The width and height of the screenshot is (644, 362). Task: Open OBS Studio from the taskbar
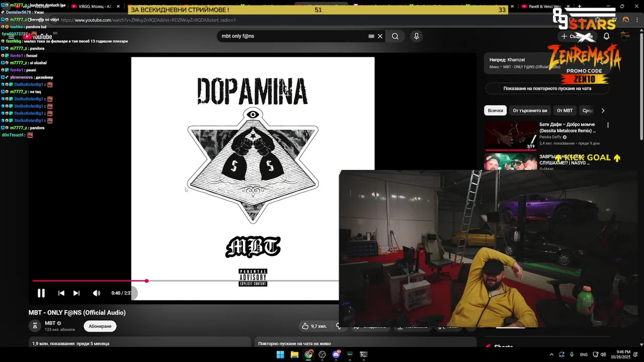point(323,354)
